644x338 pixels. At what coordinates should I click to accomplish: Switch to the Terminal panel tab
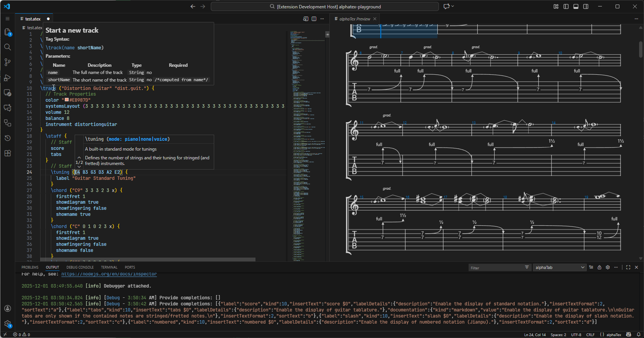109,267
